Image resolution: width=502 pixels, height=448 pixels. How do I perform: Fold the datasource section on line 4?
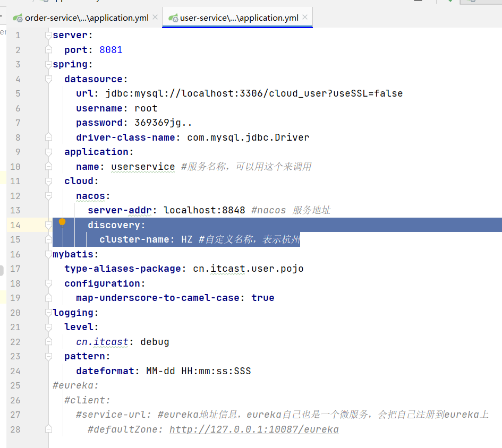coord(48,79)
